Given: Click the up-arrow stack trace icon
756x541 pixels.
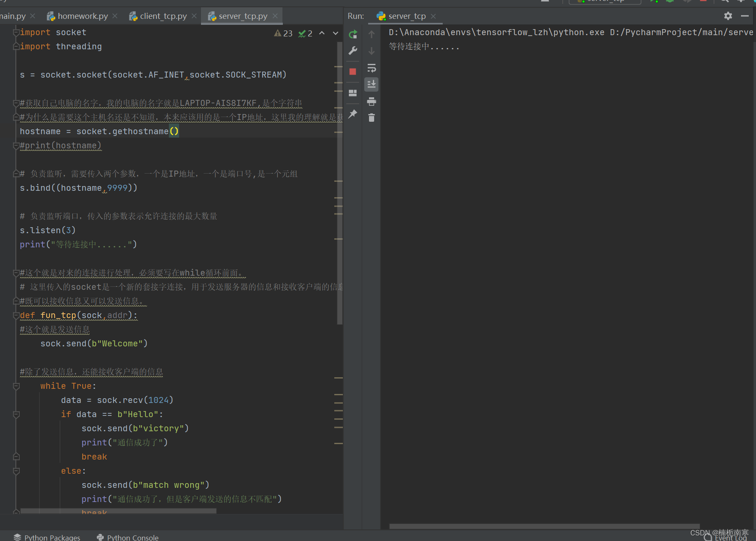Looking at the screenshot, I should (372, 34).
